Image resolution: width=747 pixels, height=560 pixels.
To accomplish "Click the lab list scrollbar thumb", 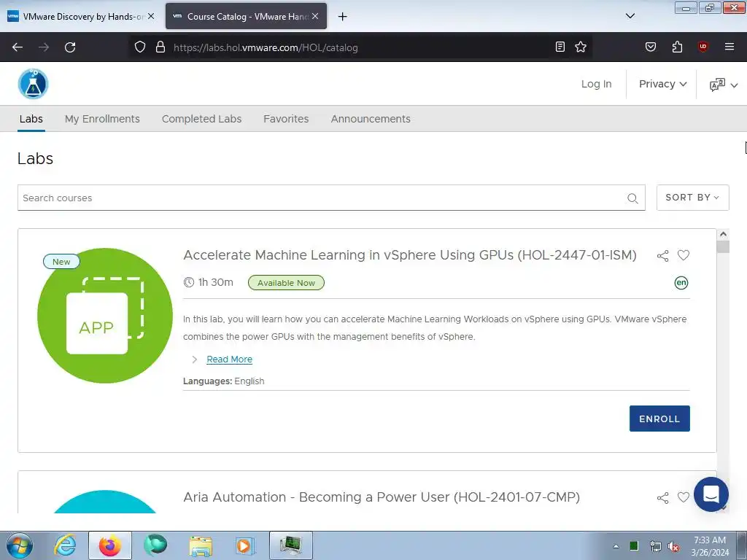I will click(x=723, y=246).
